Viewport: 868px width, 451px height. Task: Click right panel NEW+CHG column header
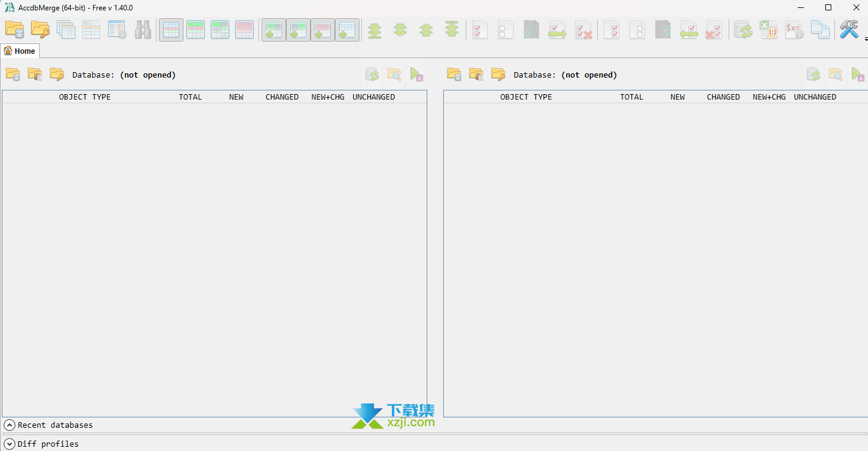(769, 97)
